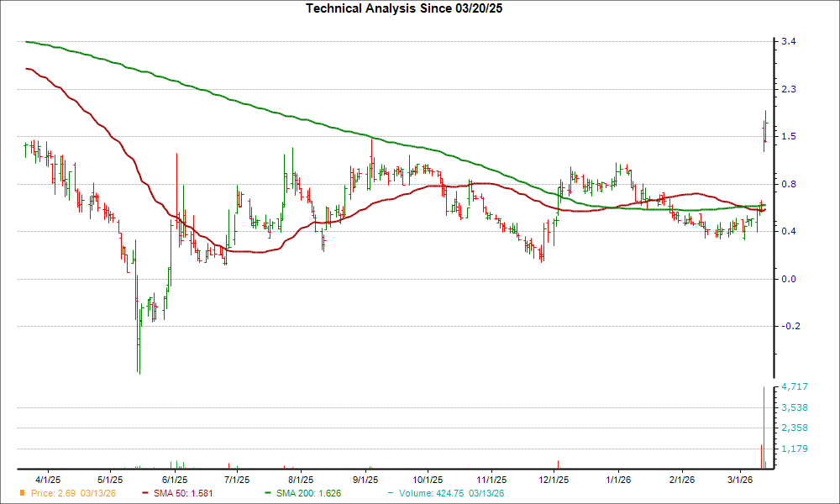840x504 pixels.
Task: Click the orange Price legend marker
Action: [x=24, y=495]
